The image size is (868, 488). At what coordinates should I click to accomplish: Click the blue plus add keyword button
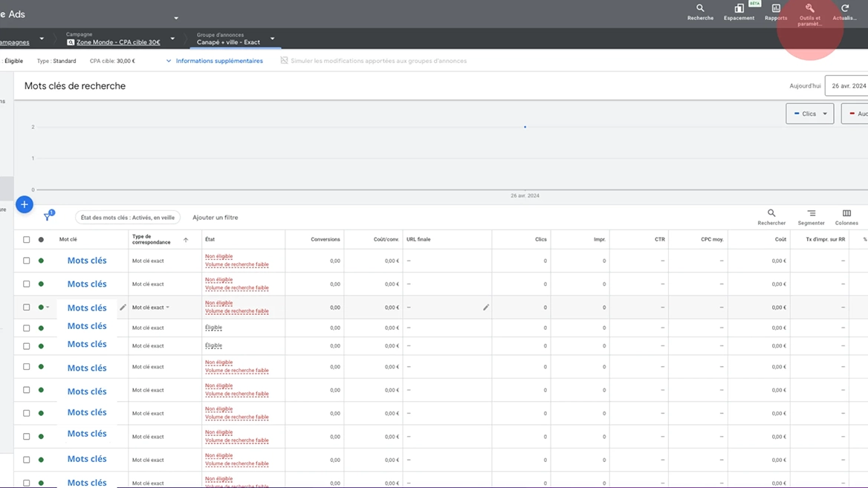coord(25,205)
